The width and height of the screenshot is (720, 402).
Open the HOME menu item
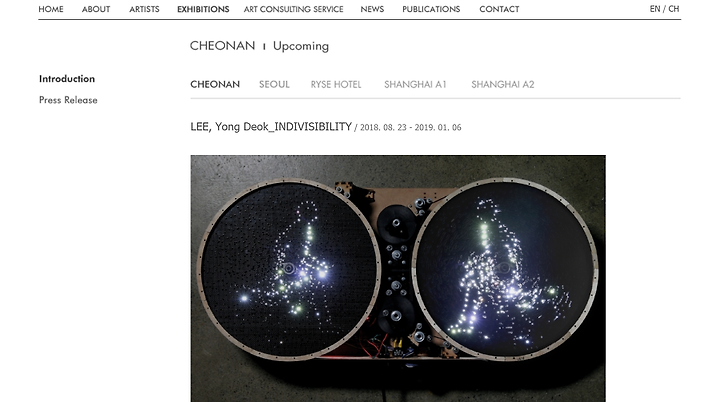point(51,9)
